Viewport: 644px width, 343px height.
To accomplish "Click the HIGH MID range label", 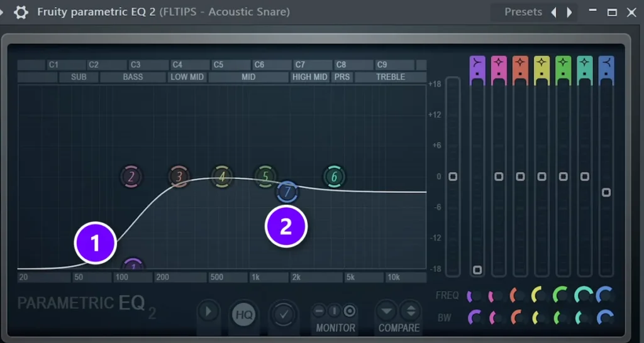I will tap(309, 77).
